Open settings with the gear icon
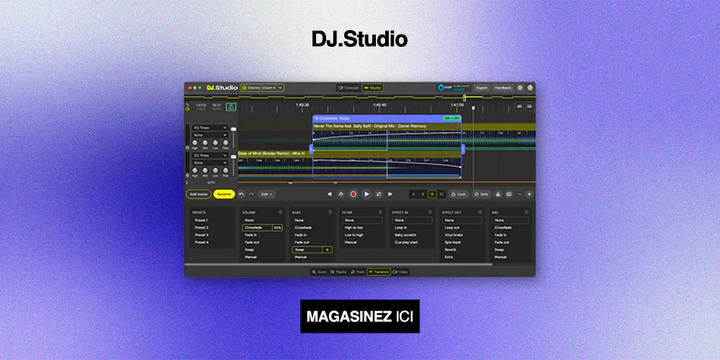The width and height of the screenshot is (720, 360). 520,88
